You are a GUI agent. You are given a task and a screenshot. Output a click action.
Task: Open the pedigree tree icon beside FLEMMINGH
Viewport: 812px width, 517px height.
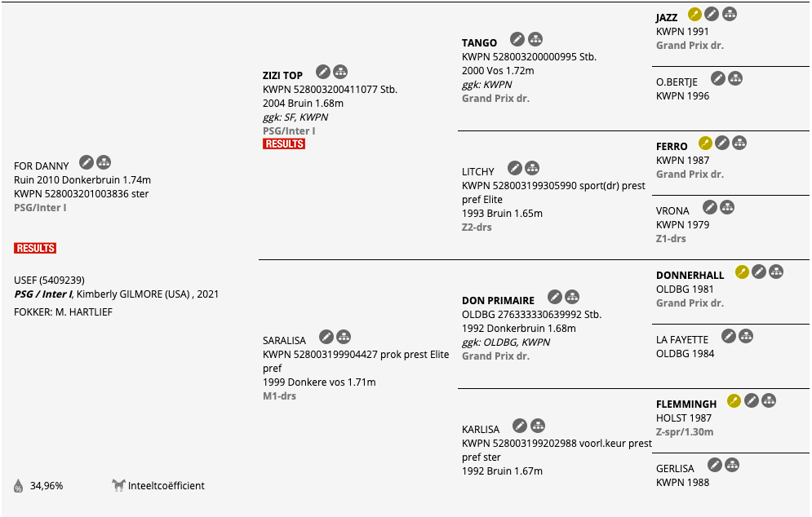point(769,400)
